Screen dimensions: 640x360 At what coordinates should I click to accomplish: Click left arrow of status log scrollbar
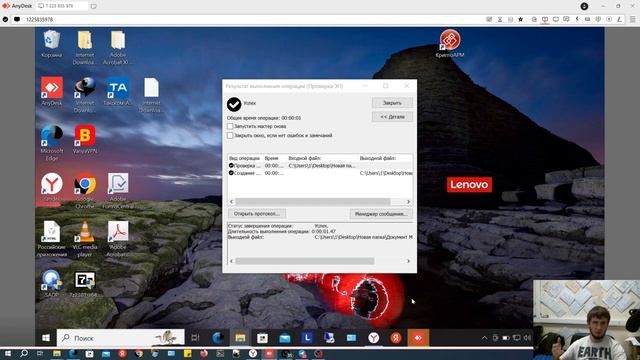[231, 261]
